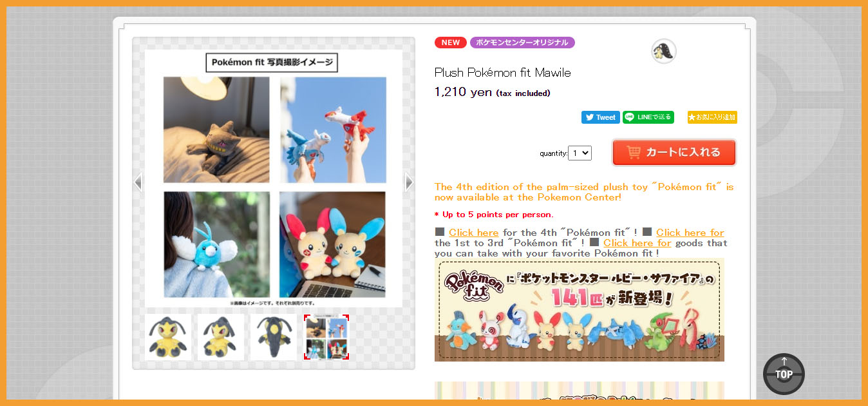Click the NEW red badge

[x=451, y=43]
